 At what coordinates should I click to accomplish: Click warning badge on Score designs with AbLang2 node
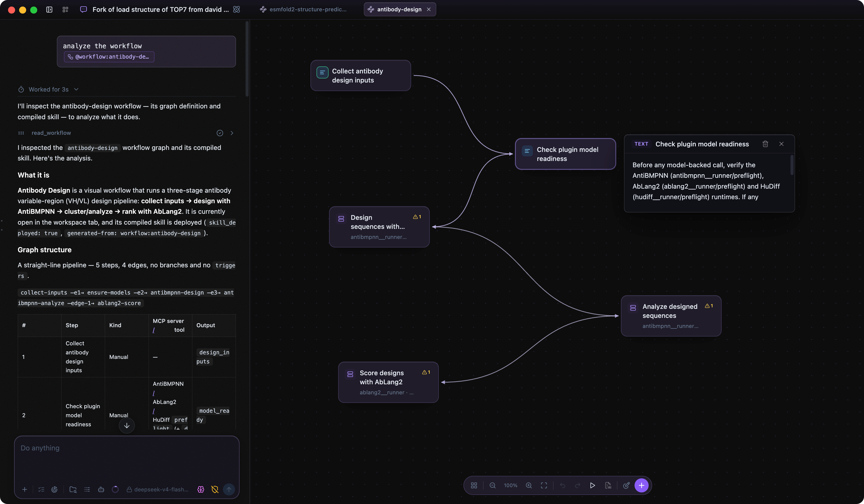click(x=426, y=372)
